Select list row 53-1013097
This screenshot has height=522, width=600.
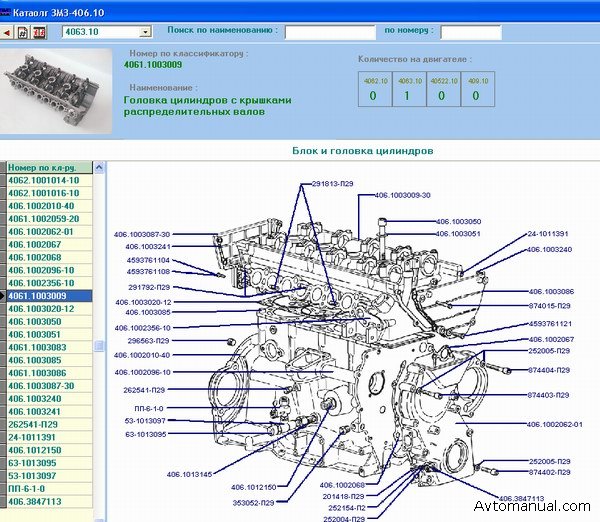click(x=49, y=476)
